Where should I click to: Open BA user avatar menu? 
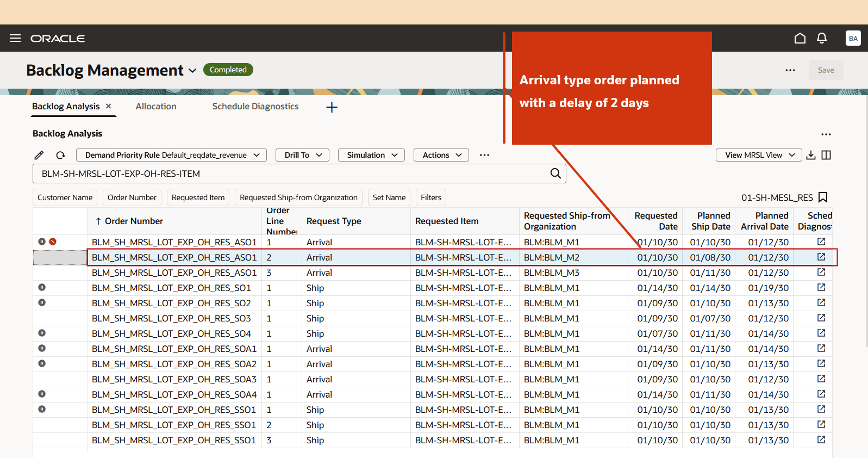click(x=853, y=38)
